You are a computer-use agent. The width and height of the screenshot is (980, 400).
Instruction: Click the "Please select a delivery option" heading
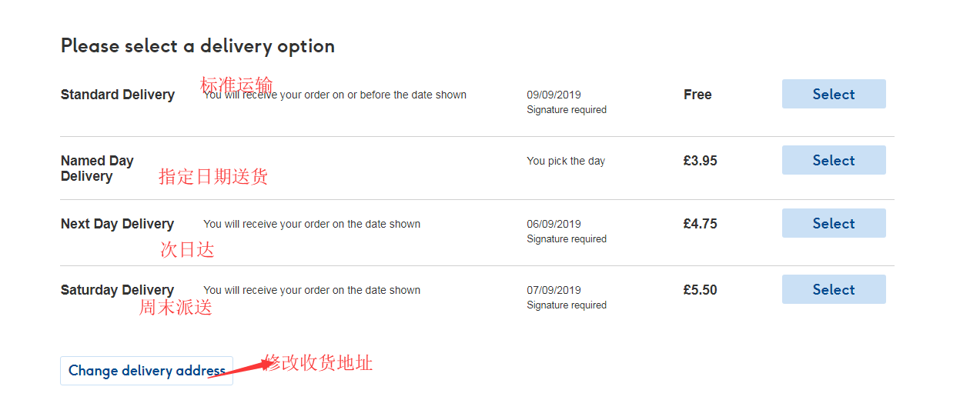click(198, 46)
